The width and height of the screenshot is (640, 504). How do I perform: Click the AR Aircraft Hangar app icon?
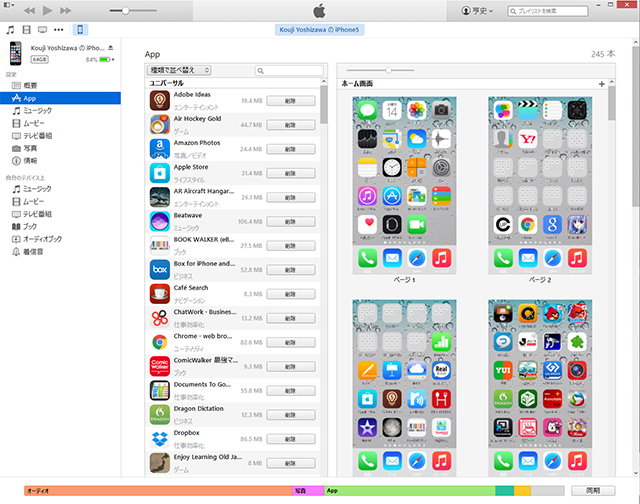point(160,197)
